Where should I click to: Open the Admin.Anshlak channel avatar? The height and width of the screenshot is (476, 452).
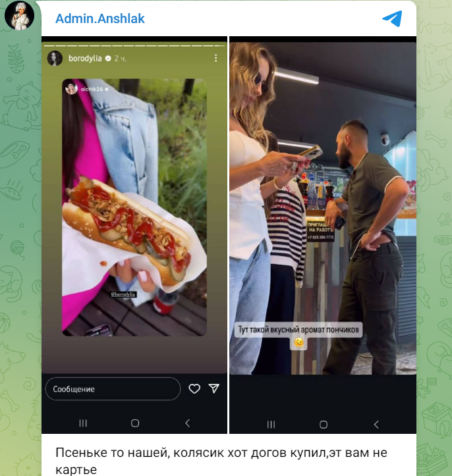point(20,15)
